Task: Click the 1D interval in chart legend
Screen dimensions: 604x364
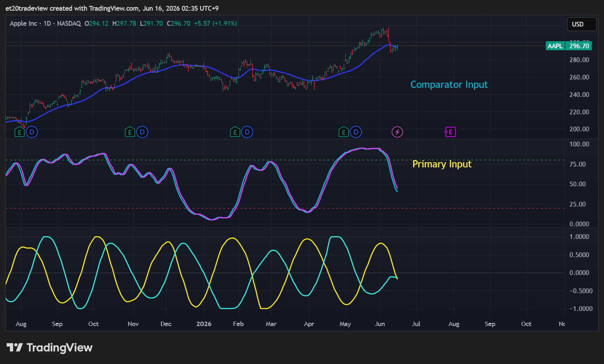Action: [x=47, y=23]
